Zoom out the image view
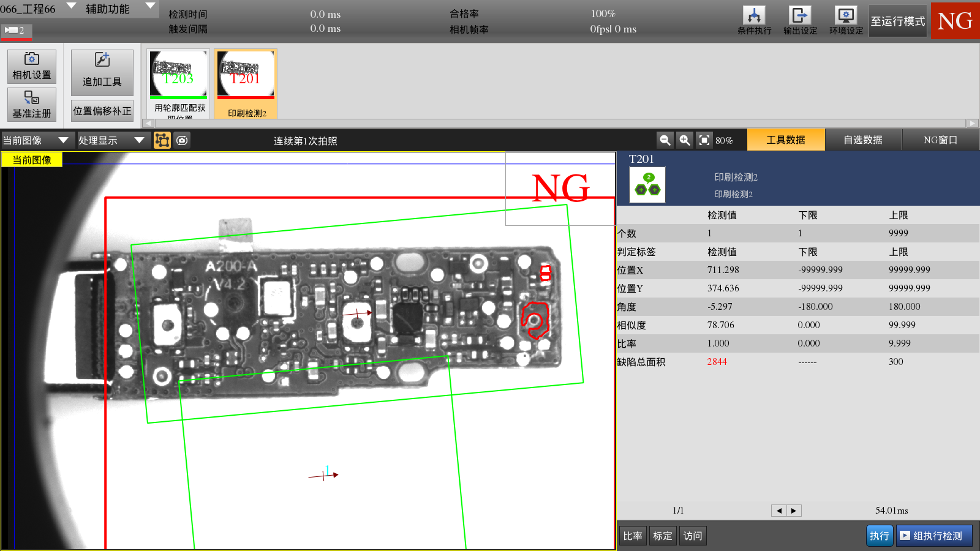 (x=665, y=140)
